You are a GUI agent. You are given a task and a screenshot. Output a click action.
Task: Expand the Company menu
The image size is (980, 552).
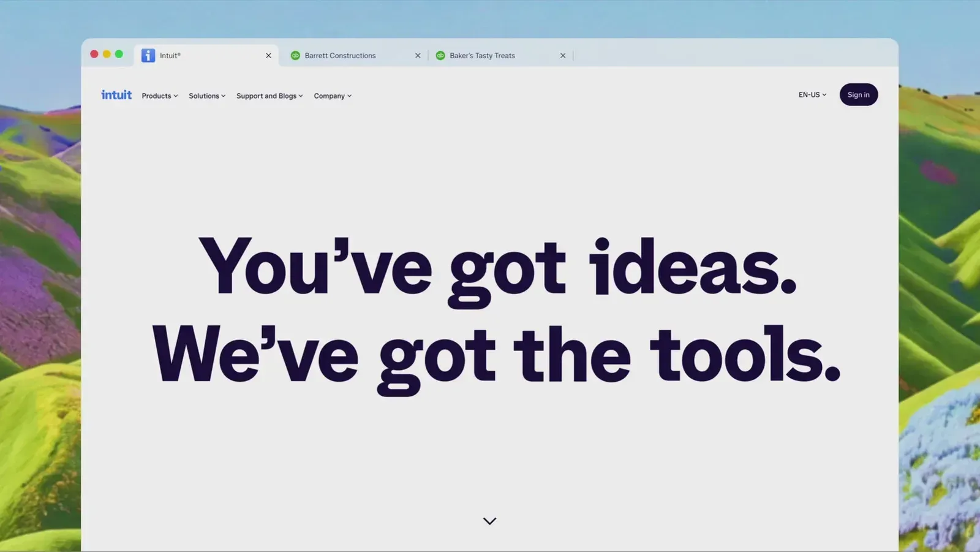pos(333,96)
